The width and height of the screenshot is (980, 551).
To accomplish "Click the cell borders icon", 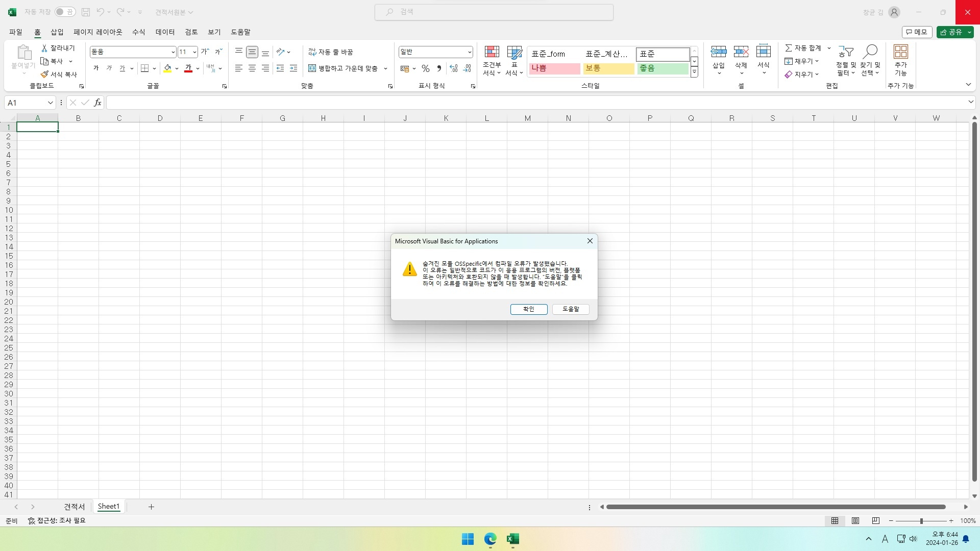I will [145, 68].
